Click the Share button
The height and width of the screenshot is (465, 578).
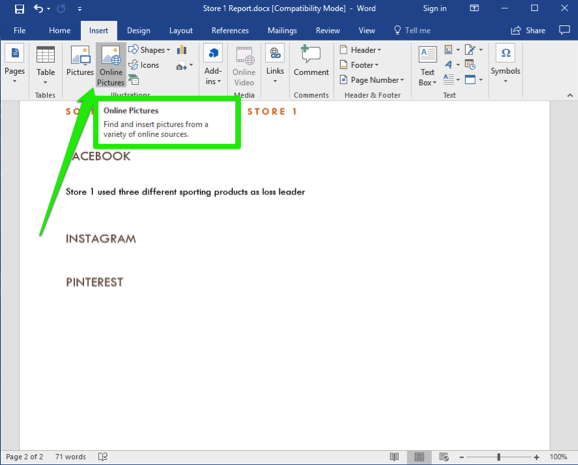(528, 31)
